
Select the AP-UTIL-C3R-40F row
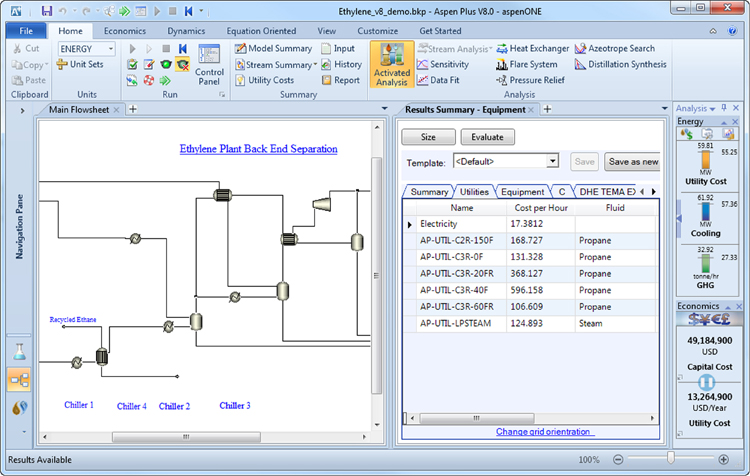tap(531, 290)
